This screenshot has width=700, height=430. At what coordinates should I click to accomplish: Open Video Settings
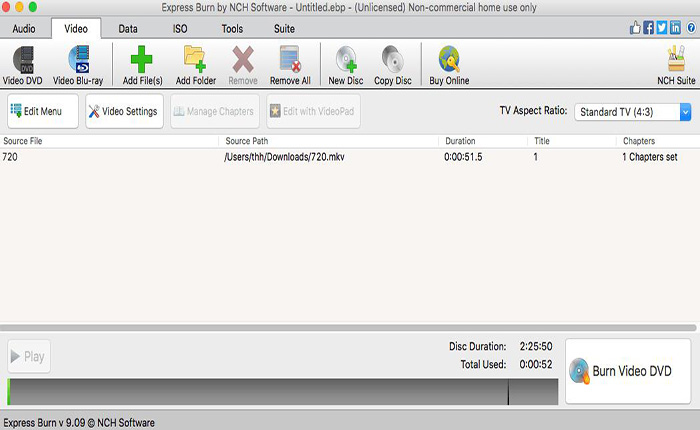pyautogui.click(x=124, y=111)
